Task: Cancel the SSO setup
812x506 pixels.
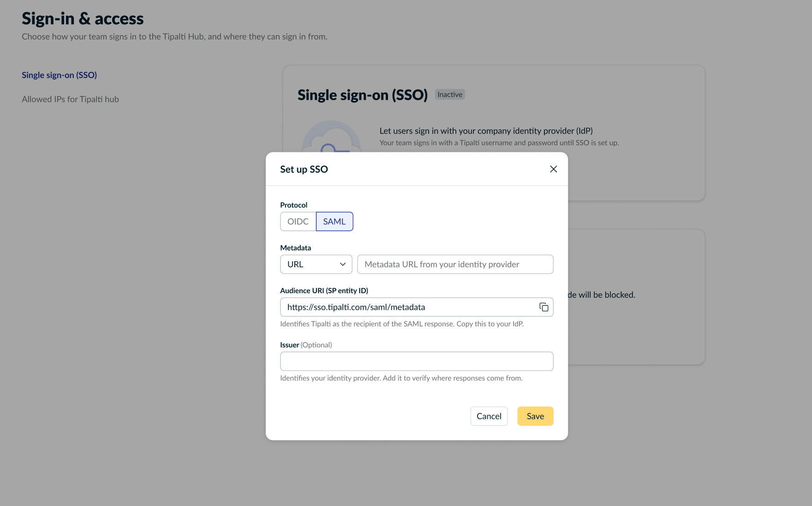Action: click(489, 416)
